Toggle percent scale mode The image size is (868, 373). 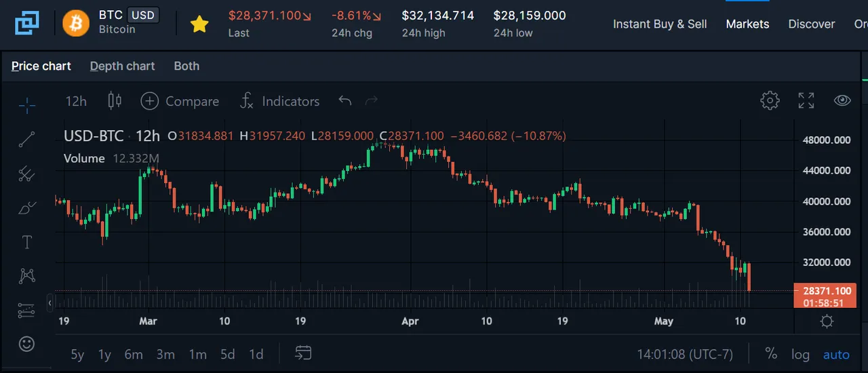771,354
